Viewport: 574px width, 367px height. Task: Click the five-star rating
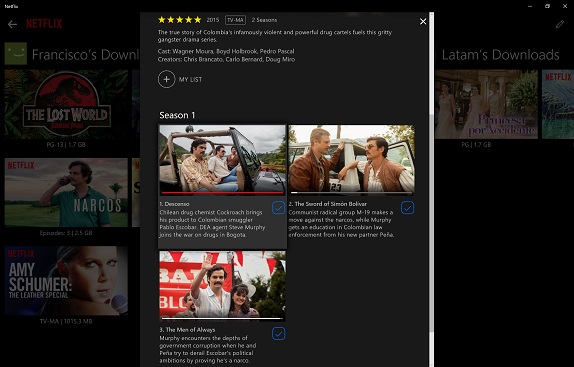(179, 20)
